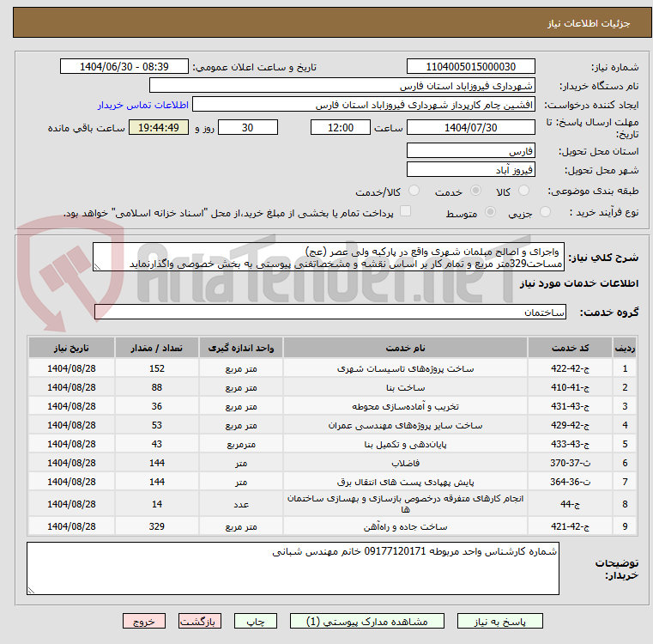Click service name ساخت بنا
Screen dimensions: 653x644
point(405,387)
